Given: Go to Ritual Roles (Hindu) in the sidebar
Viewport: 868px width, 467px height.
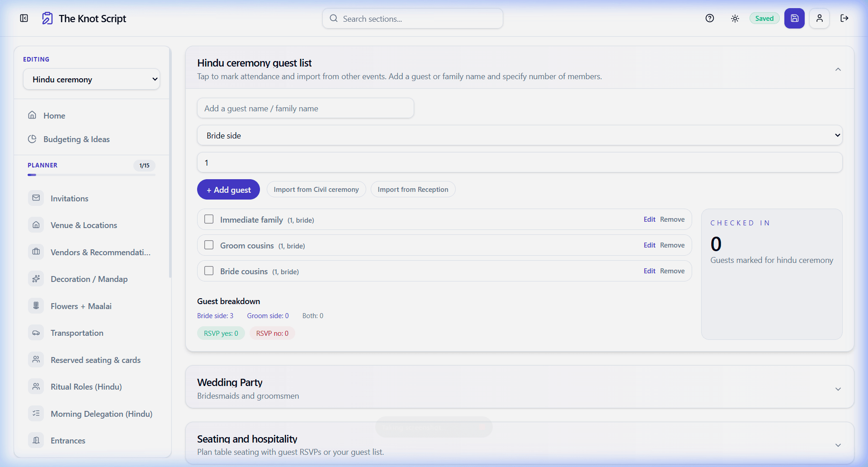Looking at the screenshot, I should 86,386.
